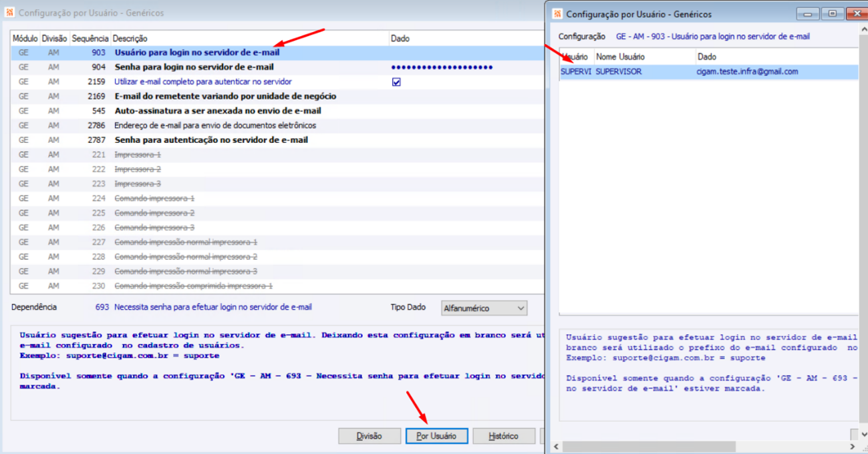Select row 903 Usuário para login
This screenshot has width=868, height=454.
coord(278,52)
